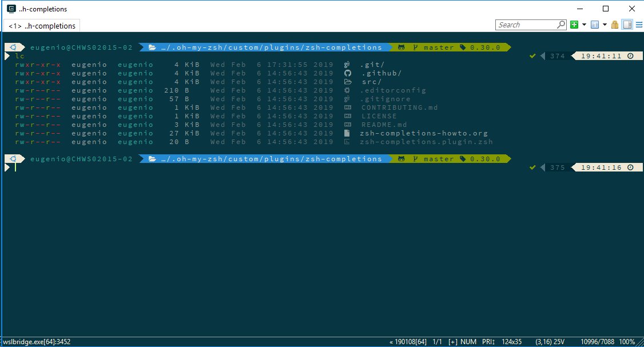Click the open folder icon beside src/
644x347 pixels.
[x=348, y=82]
